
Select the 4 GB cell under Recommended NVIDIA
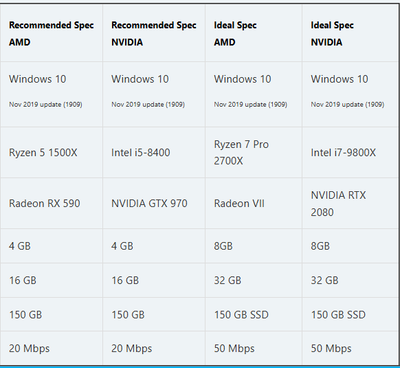(154, 246)
